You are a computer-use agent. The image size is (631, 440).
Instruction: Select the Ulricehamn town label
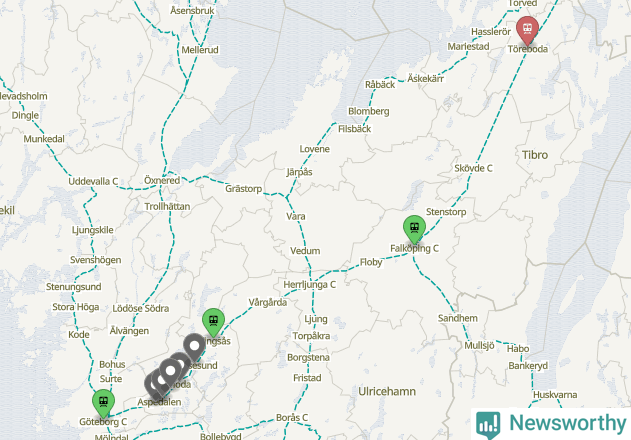387,391
